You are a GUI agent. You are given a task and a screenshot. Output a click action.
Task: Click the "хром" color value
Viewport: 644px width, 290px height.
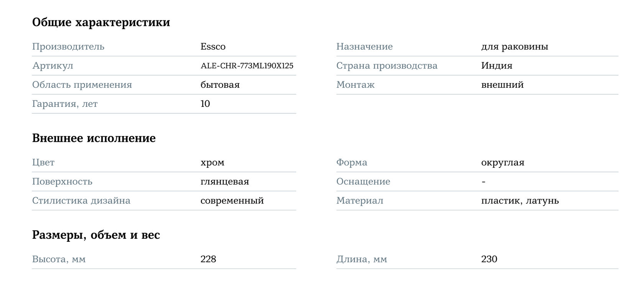[212, 162]
